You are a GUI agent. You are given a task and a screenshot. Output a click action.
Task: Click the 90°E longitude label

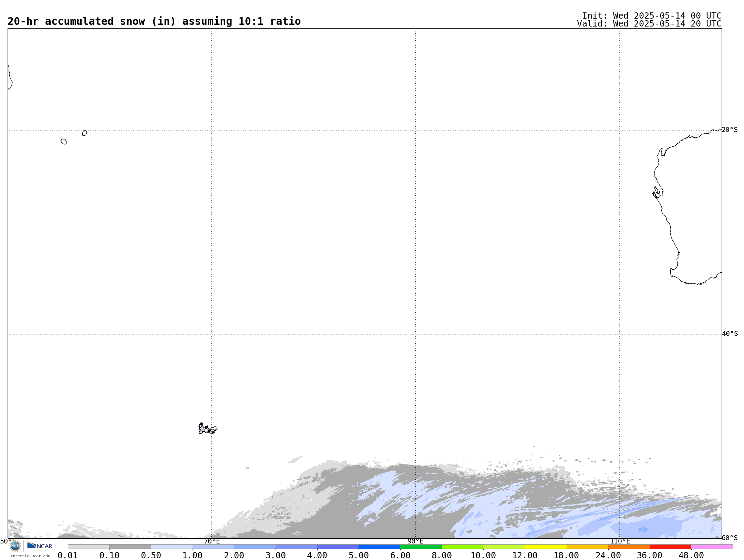415,541
